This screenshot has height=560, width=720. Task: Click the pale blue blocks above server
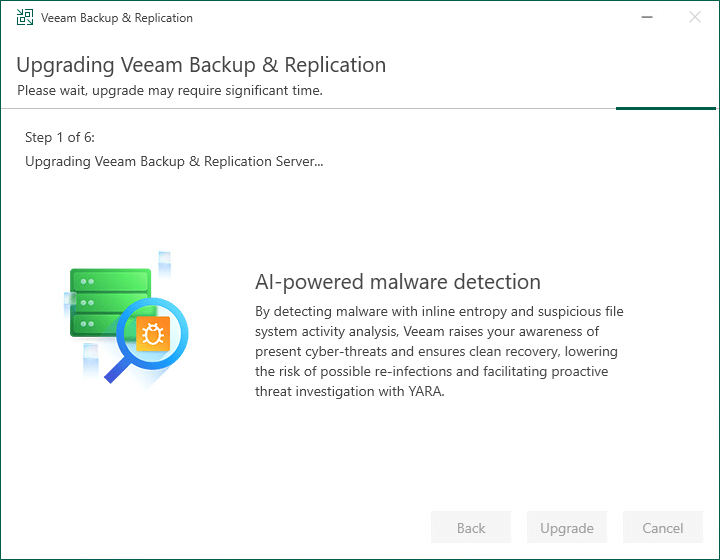[x=164, y=260]
